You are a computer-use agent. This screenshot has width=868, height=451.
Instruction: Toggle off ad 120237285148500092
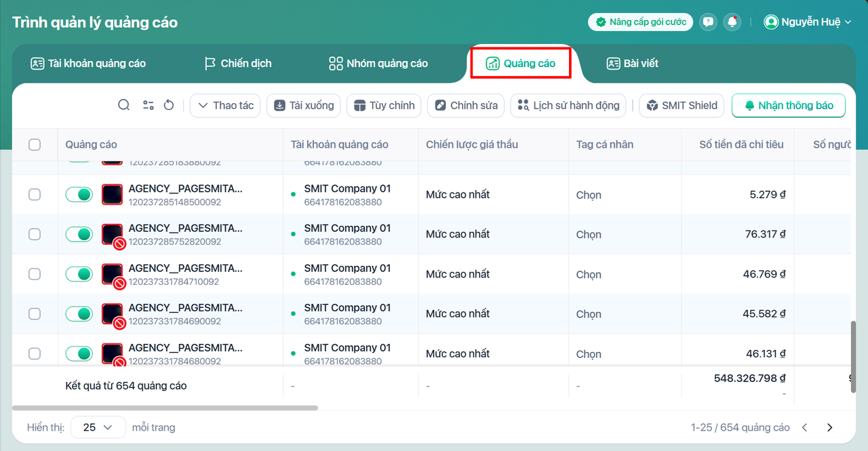[79, 195]
